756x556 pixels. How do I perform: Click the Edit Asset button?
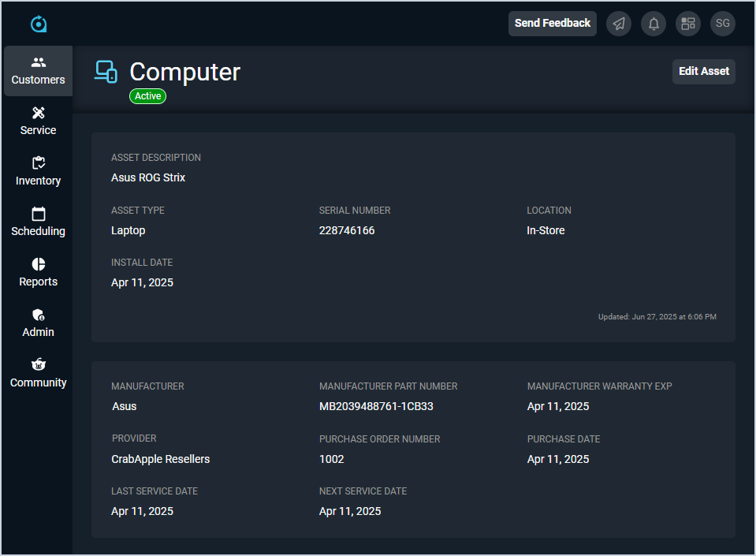(x=703, y=71)
